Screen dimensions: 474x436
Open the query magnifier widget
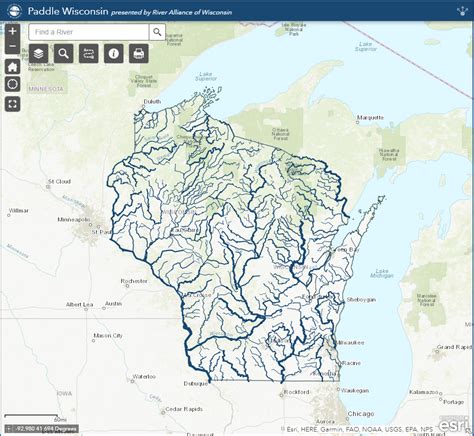click(x=64, y=53)
